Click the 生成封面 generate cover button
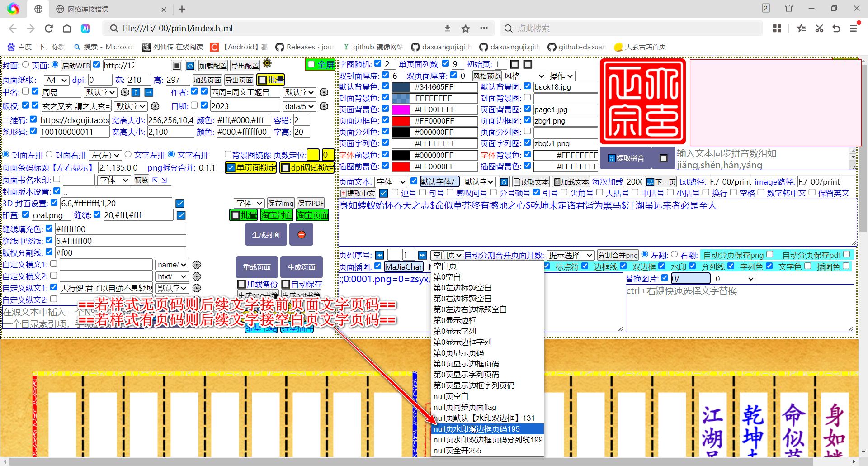This screenshot has width=868, height=466. [x=265, y=234]
